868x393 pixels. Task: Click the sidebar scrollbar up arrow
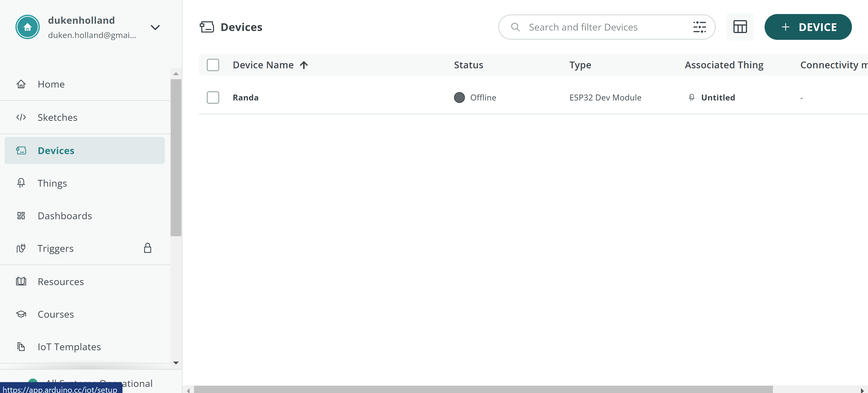click(176, 73)
